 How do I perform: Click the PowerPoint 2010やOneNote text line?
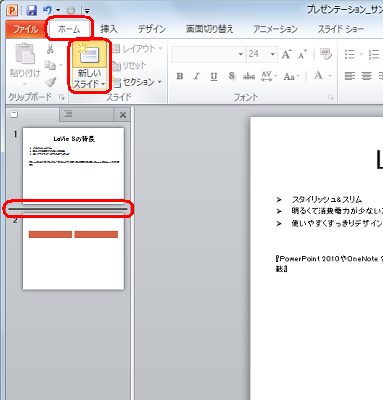click(x=328, y=259)
